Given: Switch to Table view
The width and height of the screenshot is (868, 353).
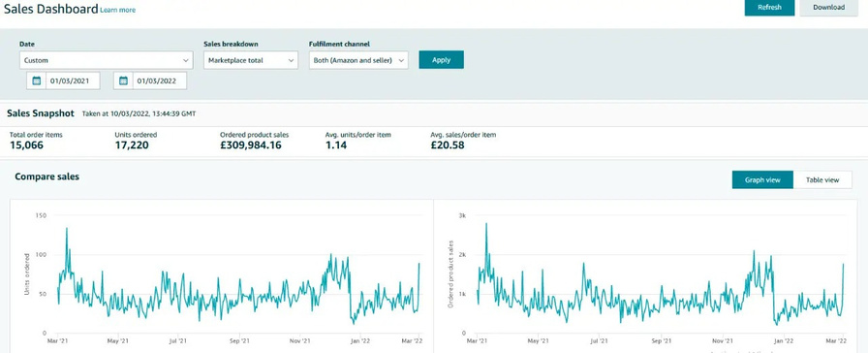Looking at the screenshot, I should tap(822, 179).
